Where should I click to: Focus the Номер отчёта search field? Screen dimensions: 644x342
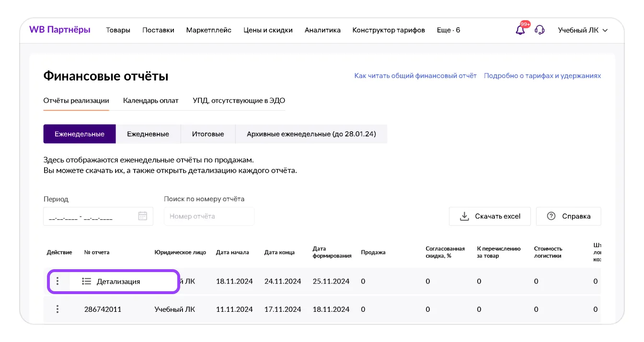[209, 217]
